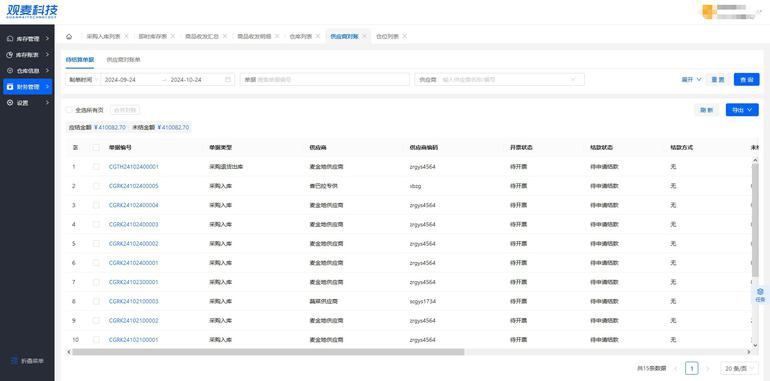770x381 pixels.
Task: Close the 商品收发明细 tab
Action: [277, 36]
